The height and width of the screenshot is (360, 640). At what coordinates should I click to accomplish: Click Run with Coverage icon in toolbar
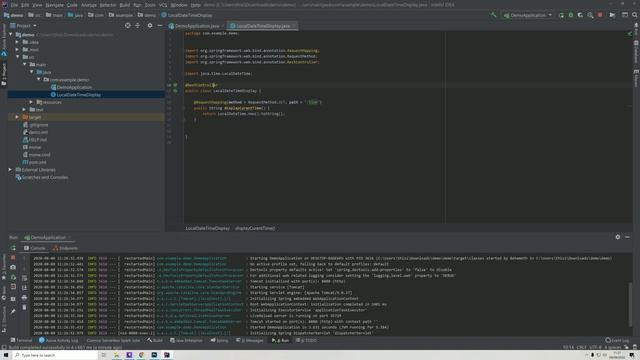pyautogui.click(x=580, y=15)
